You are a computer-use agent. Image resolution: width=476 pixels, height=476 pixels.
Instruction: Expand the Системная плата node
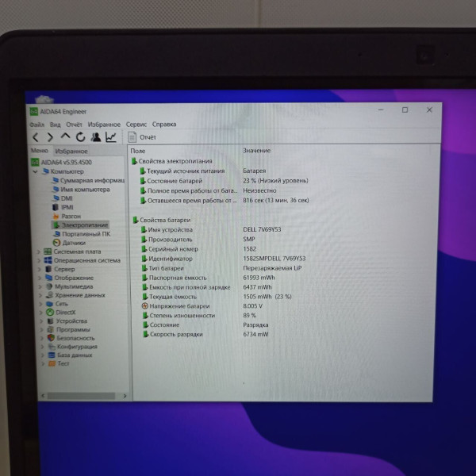[39, 251]
